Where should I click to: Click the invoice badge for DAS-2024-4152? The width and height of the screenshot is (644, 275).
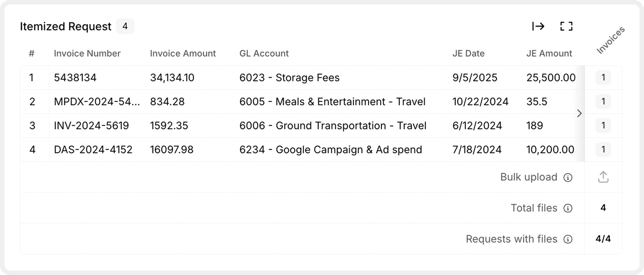click(x=603, y=149)
